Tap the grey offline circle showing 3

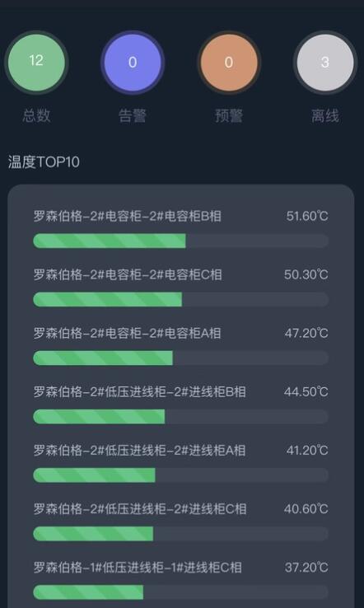(x=324, y=63)
